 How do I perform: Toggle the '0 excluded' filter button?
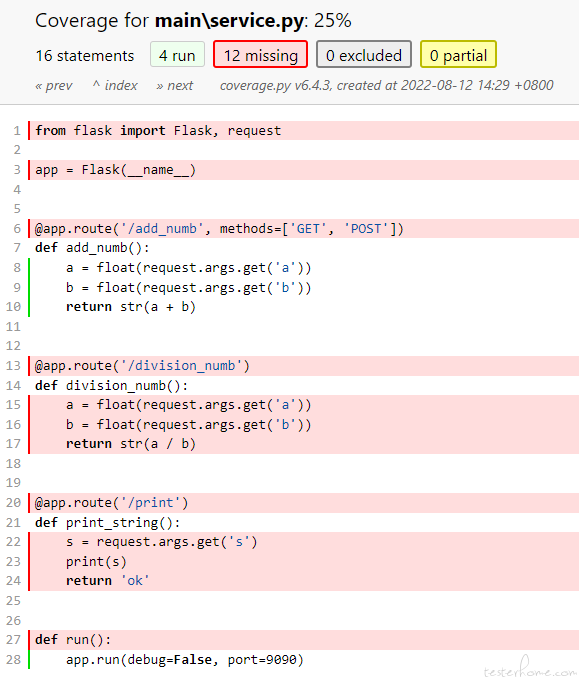pos(364,54)
